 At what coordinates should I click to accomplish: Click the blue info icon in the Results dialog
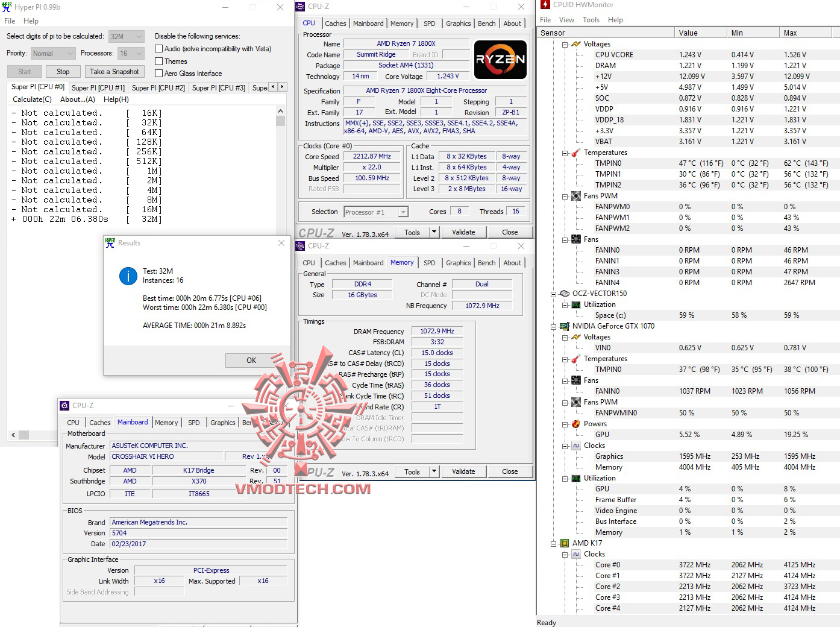coord(128,276)
